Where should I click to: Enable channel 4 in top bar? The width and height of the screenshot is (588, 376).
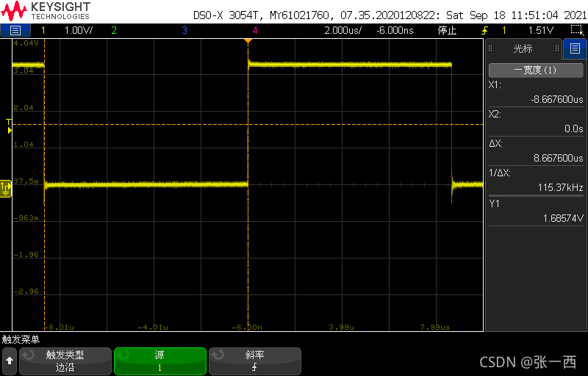click(255, 30)
